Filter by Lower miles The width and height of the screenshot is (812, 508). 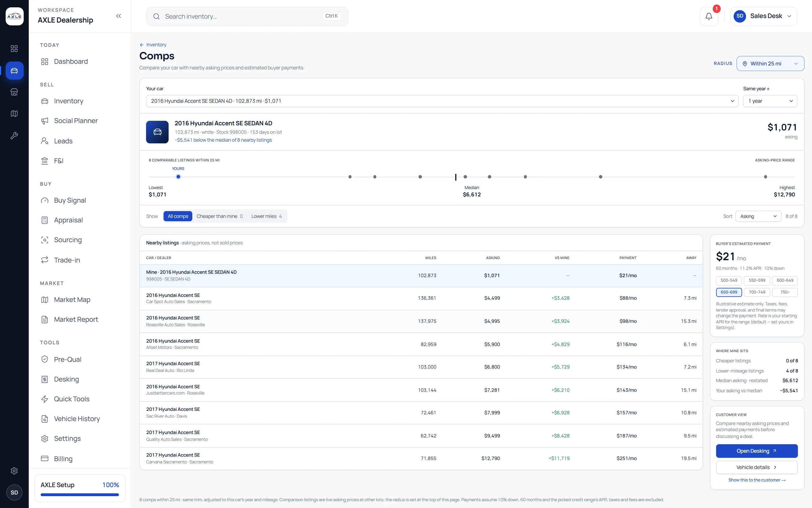[267, 216]
